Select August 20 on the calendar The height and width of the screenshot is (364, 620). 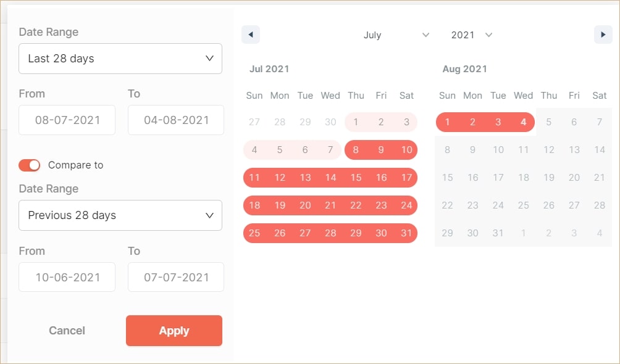pos(574,177)
